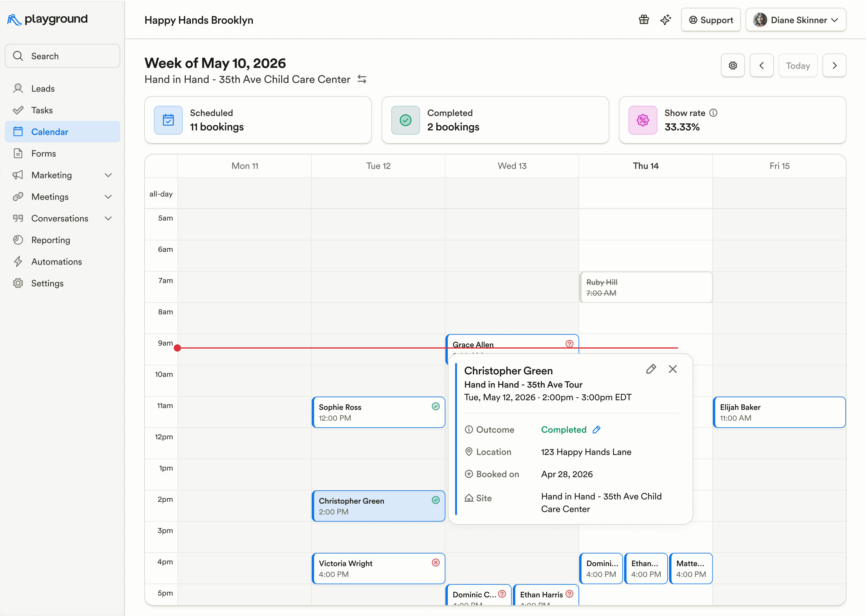Open Settings in sidebar
Image resolution: width=867 pixels, height=616 pixels.
(x=63, y=283)
